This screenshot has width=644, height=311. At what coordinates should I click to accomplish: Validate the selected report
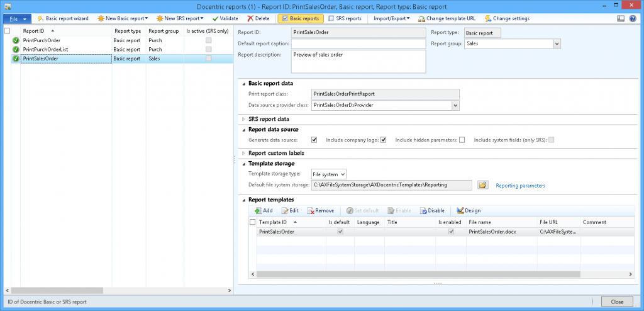[x=225, y=18]
